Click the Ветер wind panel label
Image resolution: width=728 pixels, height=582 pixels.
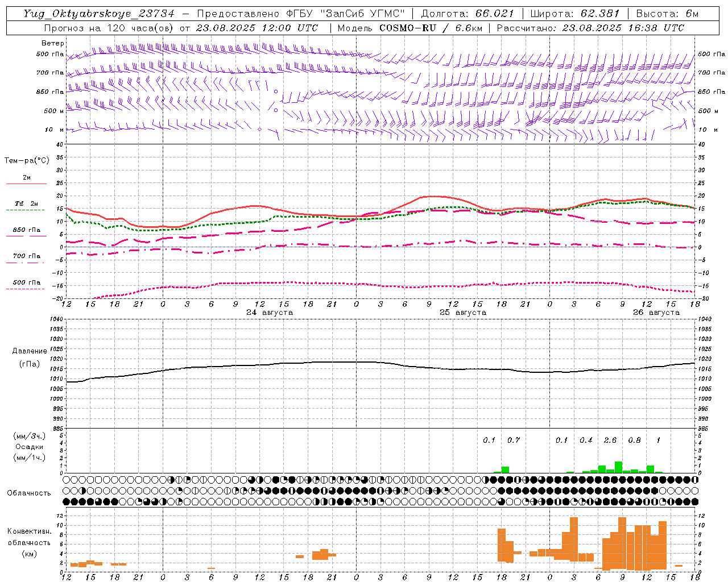point(53,43)
